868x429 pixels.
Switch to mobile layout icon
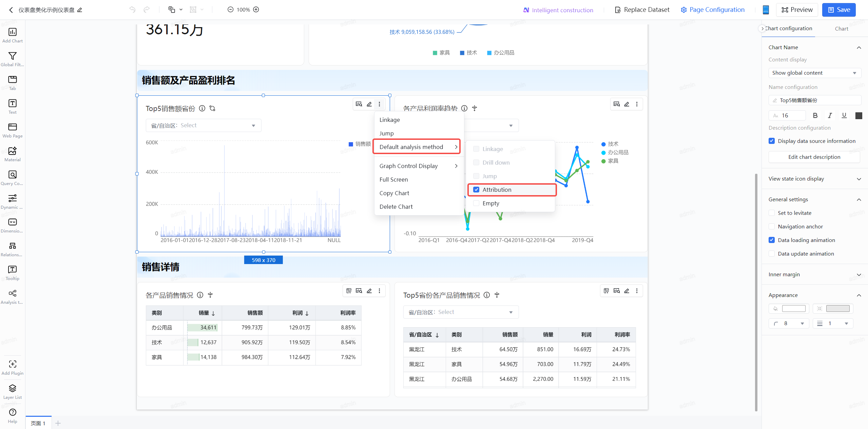[x=766, y=10]
